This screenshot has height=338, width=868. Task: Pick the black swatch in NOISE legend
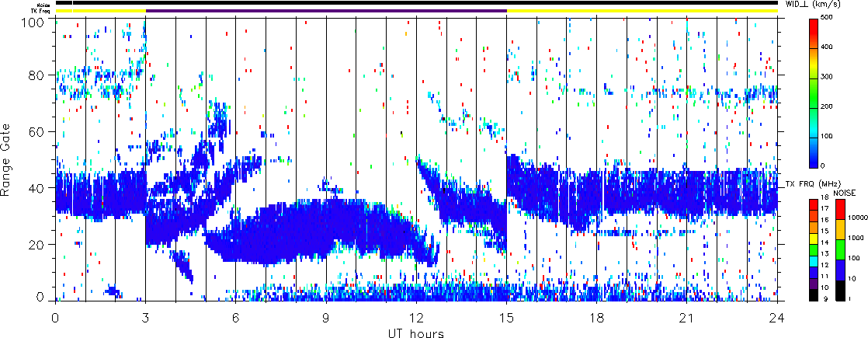[x=840, y=291]
